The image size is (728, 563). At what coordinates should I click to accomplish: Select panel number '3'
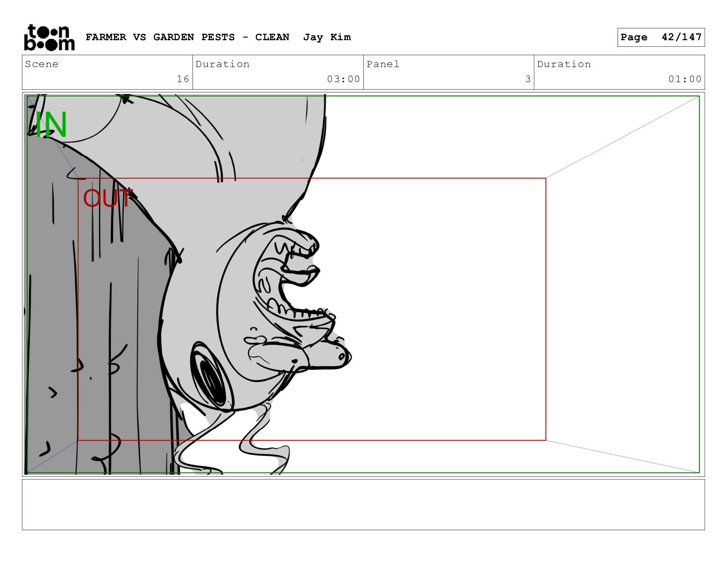528,79
